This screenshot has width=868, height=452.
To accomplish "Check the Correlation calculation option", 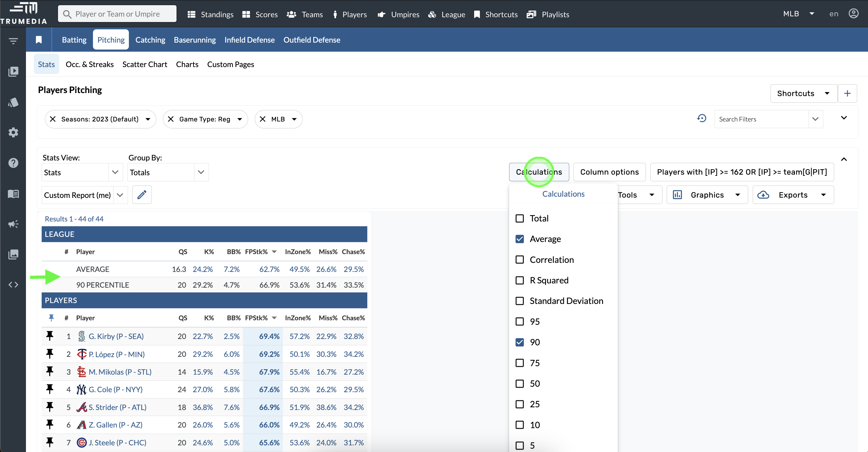I will click(x=520, y=260).
